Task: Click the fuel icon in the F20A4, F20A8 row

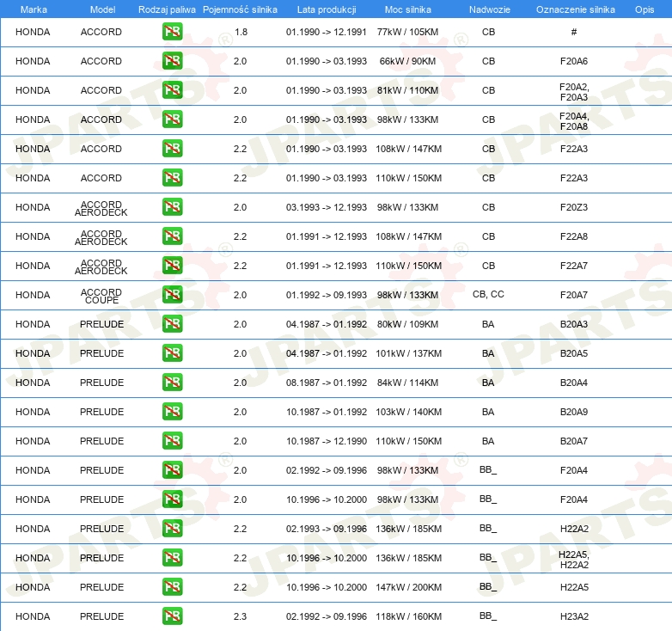Action: [x=172, y=119]
